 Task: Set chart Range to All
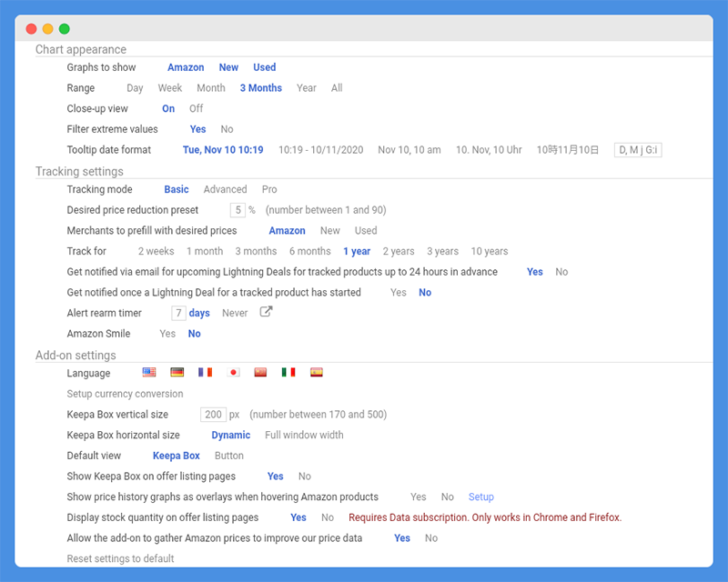point(337,88)
